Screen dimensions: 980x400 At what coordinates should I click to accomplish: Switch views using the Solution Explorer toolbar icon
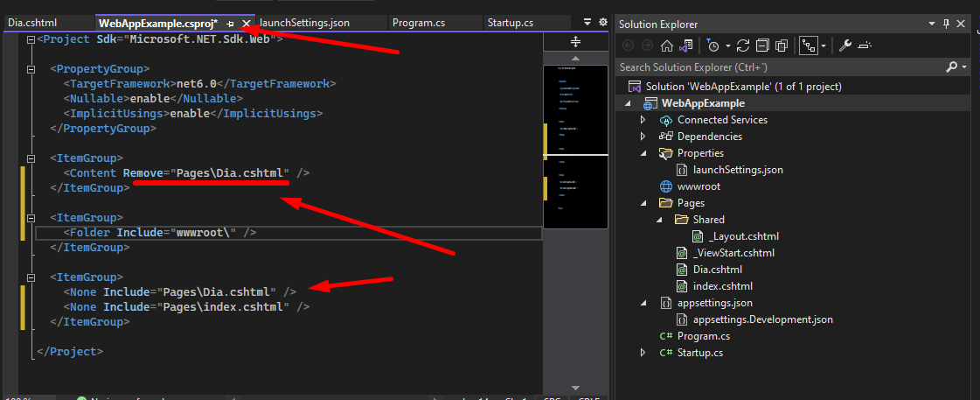pos(687,45)
